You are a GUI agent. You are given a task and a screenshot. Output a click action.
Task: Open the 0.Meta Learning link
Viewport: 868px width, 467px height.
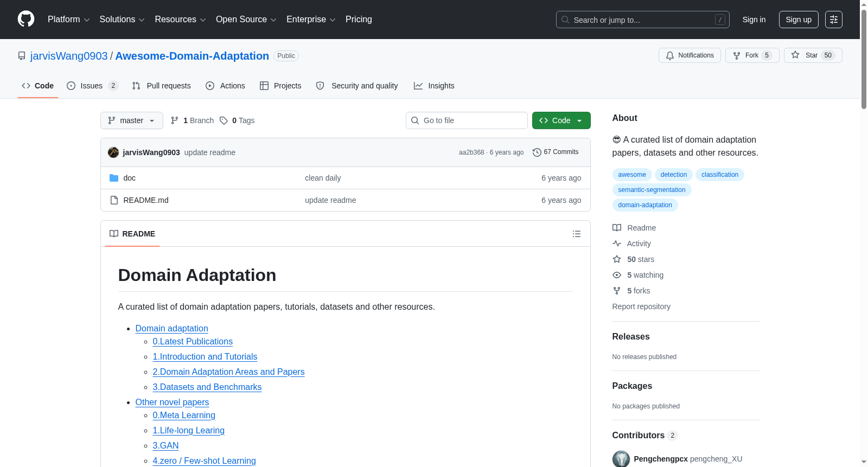click(184, 415)
